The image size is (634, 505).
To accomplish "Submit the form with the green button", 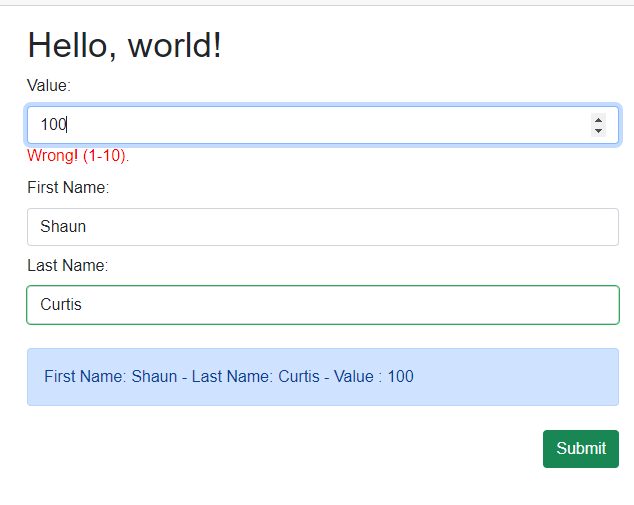I will tap(581, 449).
